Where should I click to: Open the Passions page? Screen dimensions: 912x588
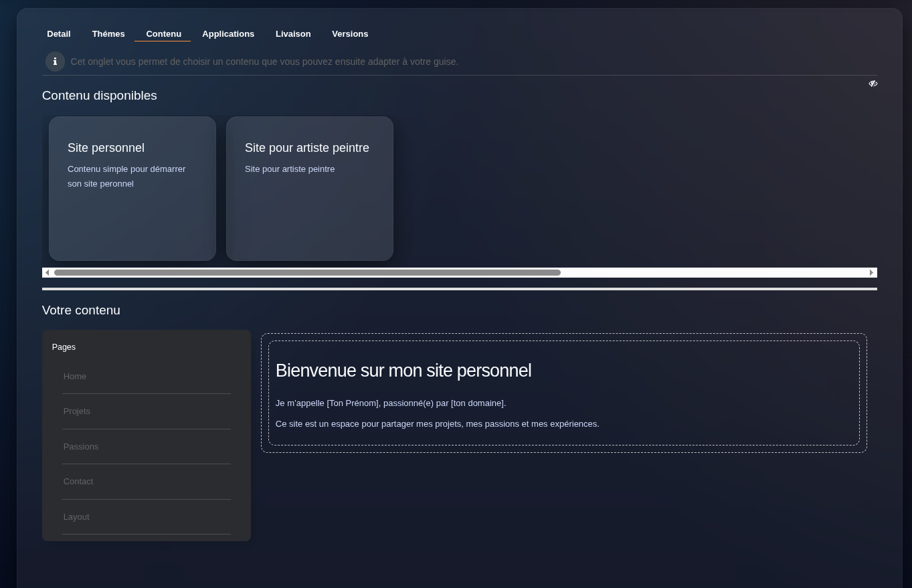[x=81, y=447]
